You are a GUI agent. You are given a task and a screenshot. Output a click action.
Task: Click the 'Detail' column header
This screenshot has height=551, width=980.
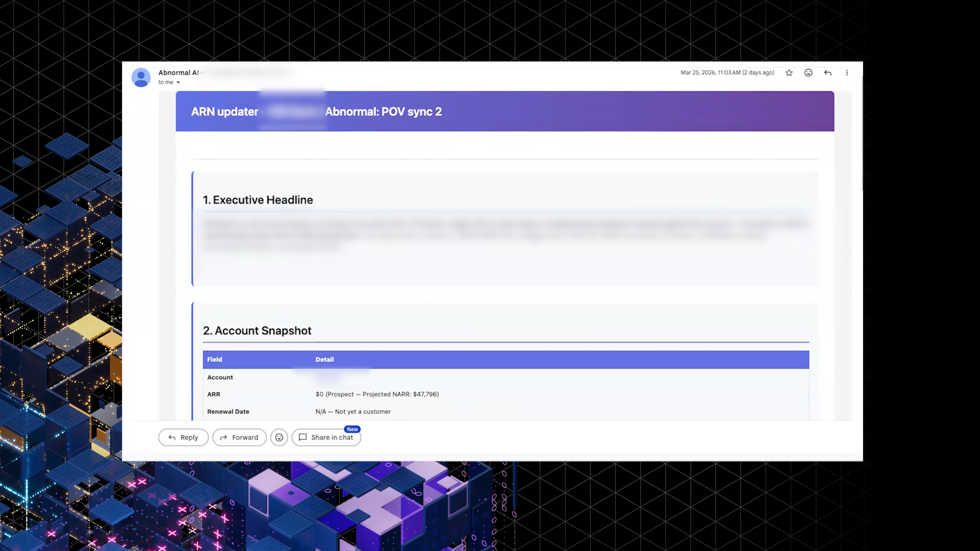325,360
